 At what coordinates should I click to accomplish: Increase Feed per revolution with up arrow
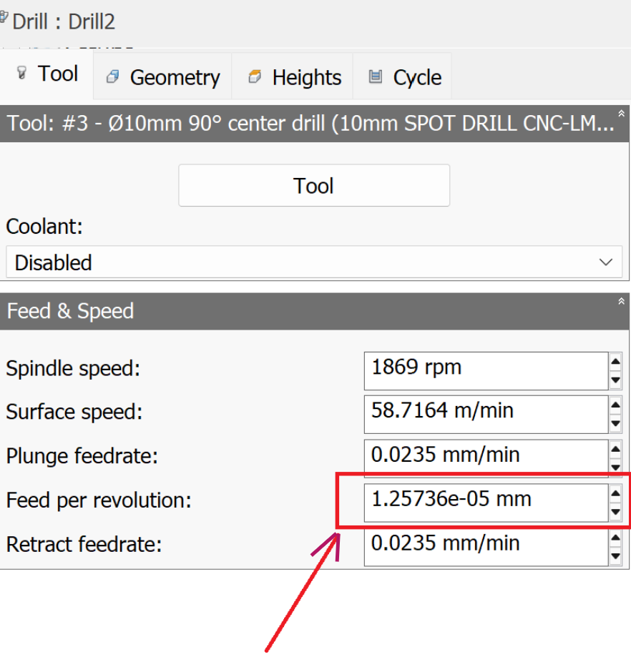[x=615, y=493]
